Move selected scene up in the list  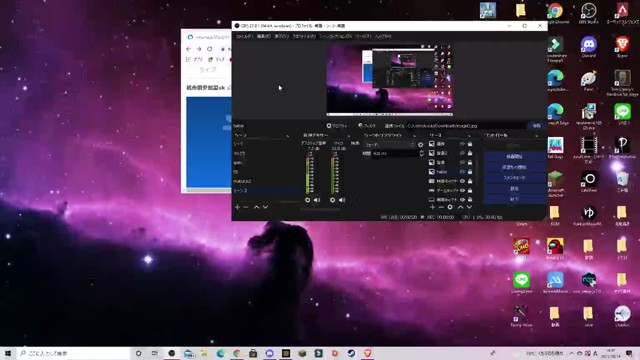tap(256, 207)
